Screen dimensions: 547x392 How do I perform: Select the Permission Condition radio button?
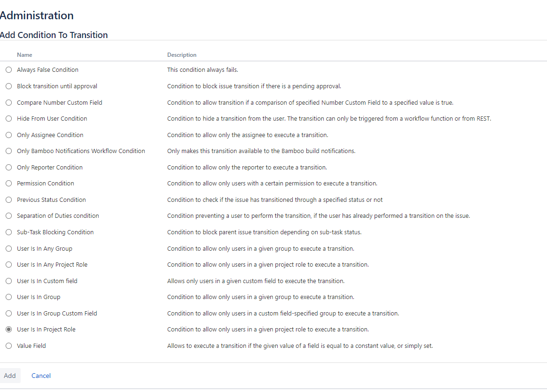(8, 183)
